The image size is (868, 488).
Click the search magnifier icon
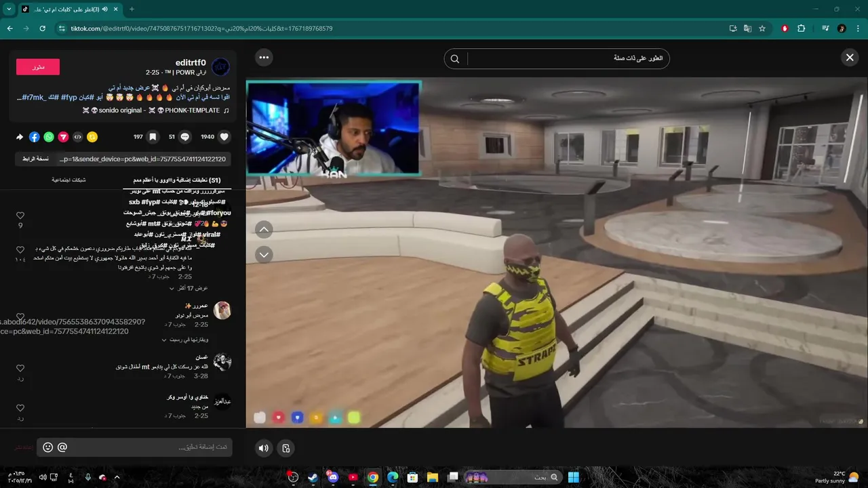pos(455,59)
